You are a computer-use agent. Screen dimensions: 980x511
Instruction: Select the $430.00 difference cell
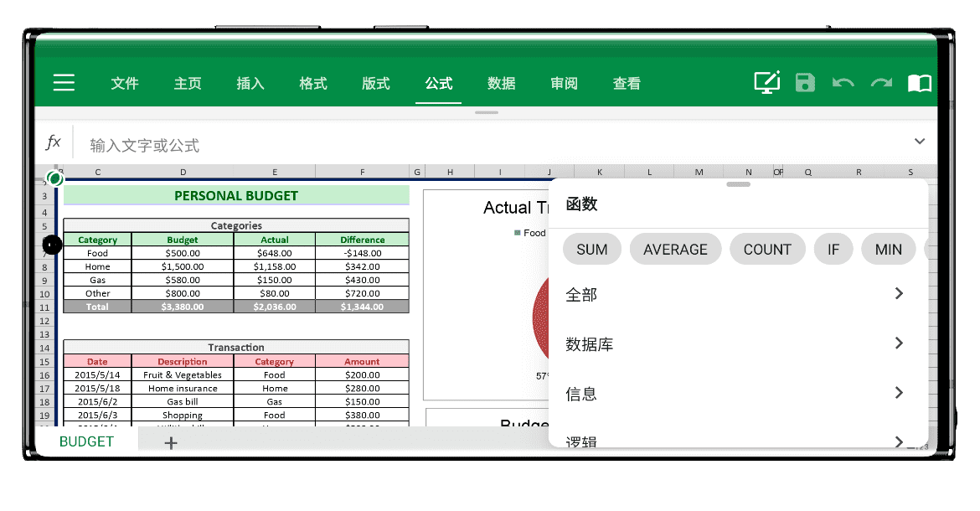click(x=363, y=280)
